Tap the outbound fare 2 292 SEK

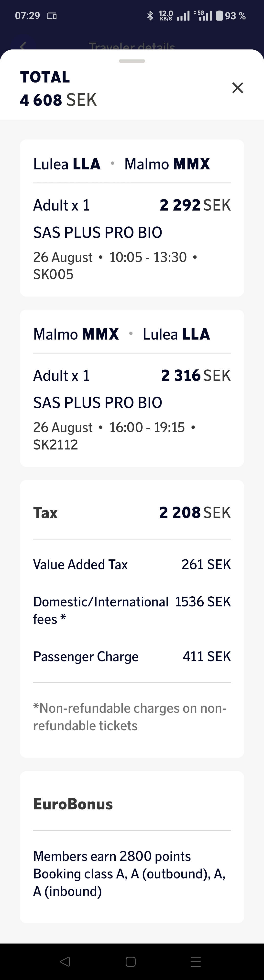[195, 205]
